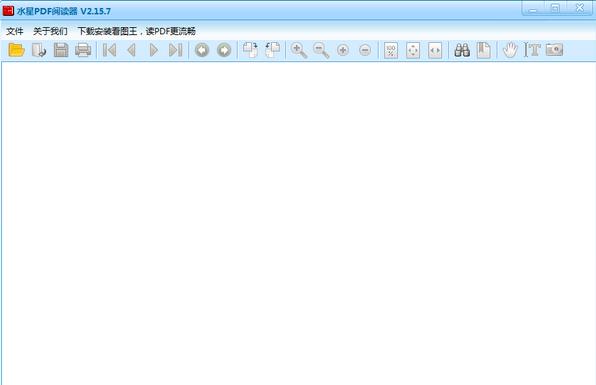Click the round back navigation button

tap(202, 50)
